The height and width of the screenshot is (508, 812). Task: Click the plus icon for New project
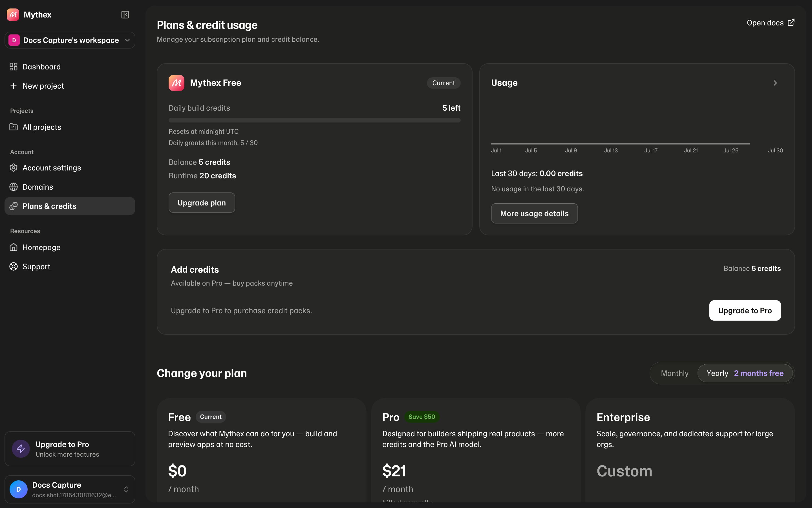tap(14, 86)
